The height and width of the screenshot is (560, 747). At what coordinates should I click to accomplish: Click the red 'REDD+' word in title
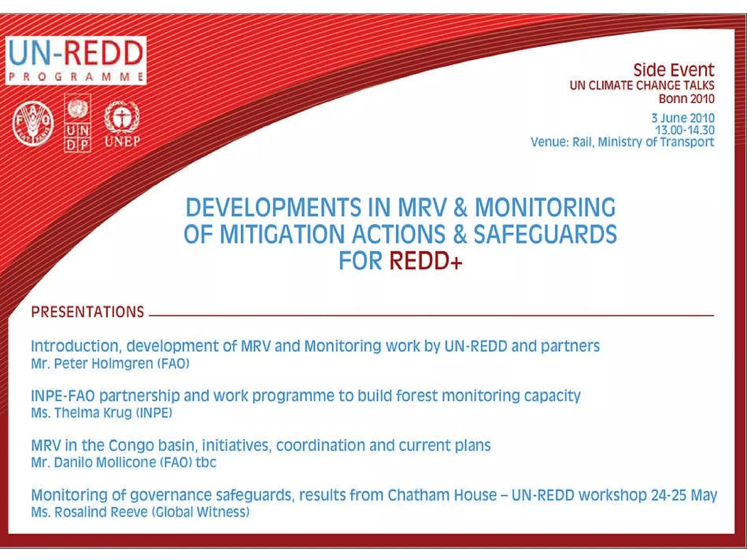pos(426,261)
